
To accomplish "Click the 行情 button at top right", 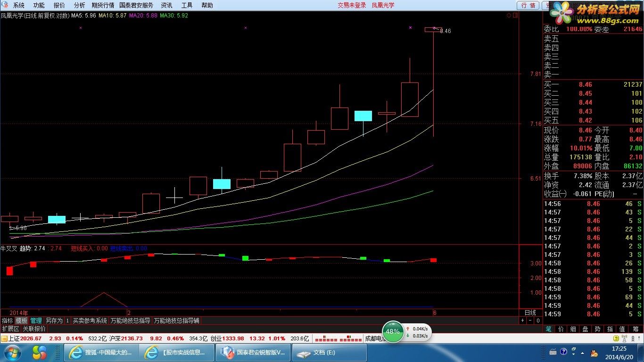I will tap(528, 5).
